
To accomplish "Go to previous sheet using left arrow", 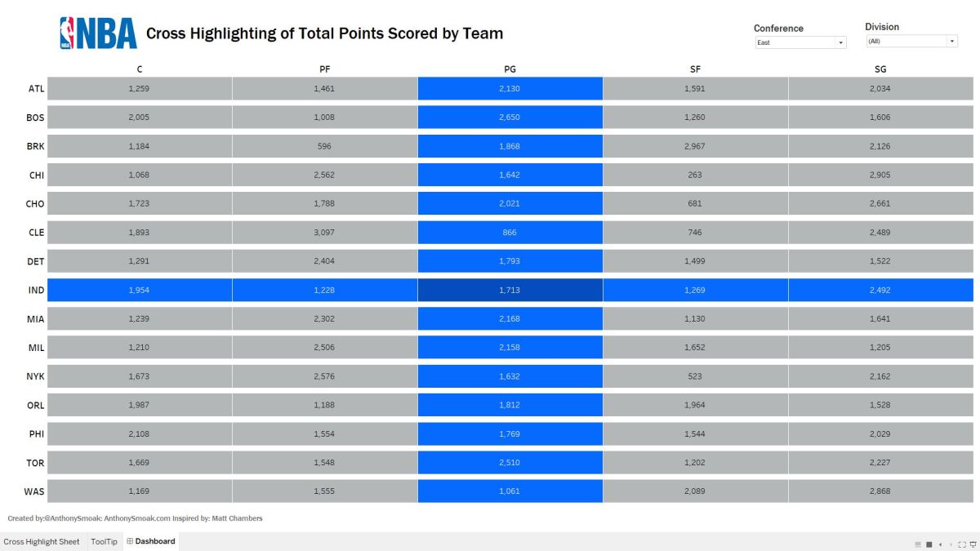I will tap(940, 544).
